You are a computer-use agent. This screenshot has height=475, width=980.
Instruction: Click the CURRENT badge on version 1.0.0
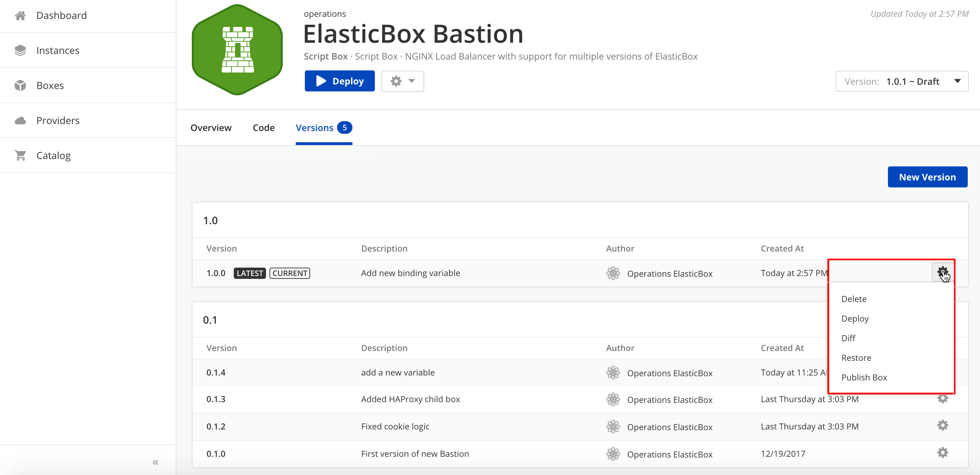click(289, 273)
